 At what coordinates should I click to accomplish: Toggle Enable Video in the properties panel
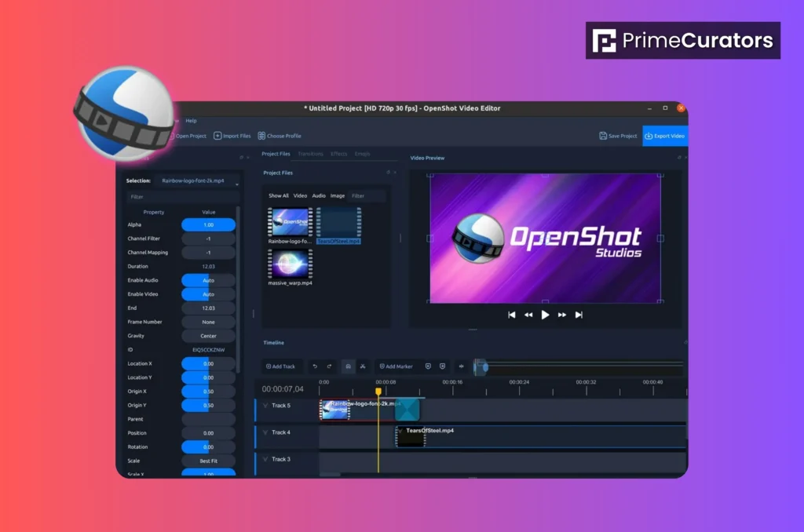[208, 294]
